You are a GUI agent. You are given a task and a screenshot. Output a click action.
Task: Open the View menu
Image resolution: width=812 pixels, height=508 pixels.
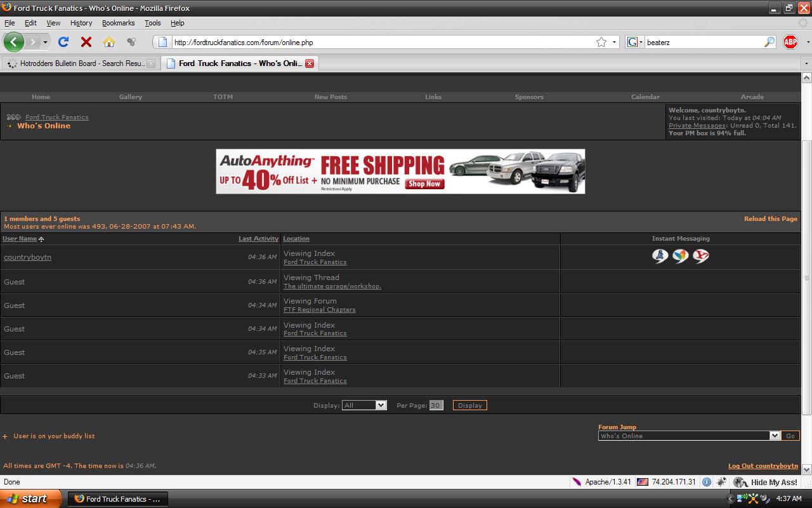point(53,23)
